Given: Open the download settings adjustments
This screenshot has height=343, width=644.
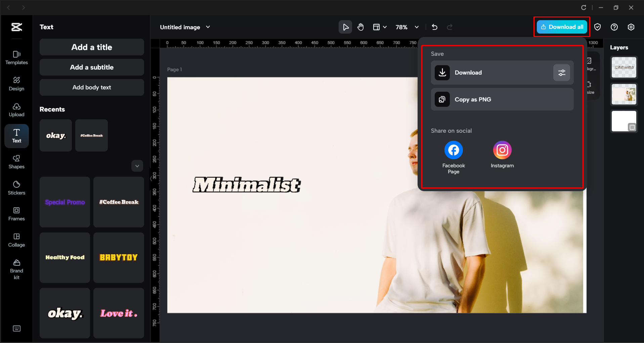Looking at the screenshot, I should tap(561, 73).
